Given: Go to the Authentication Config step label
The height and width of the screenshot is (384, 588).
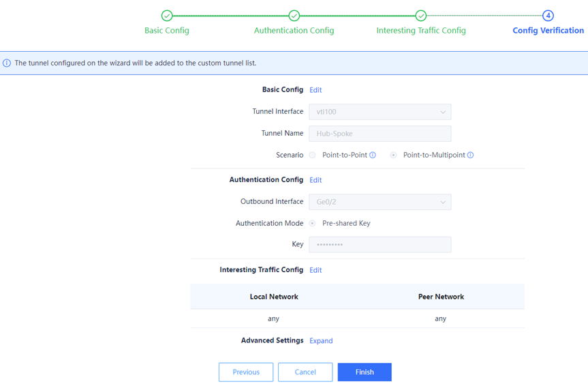Looking at the screenshot, I should click(294, 31).
